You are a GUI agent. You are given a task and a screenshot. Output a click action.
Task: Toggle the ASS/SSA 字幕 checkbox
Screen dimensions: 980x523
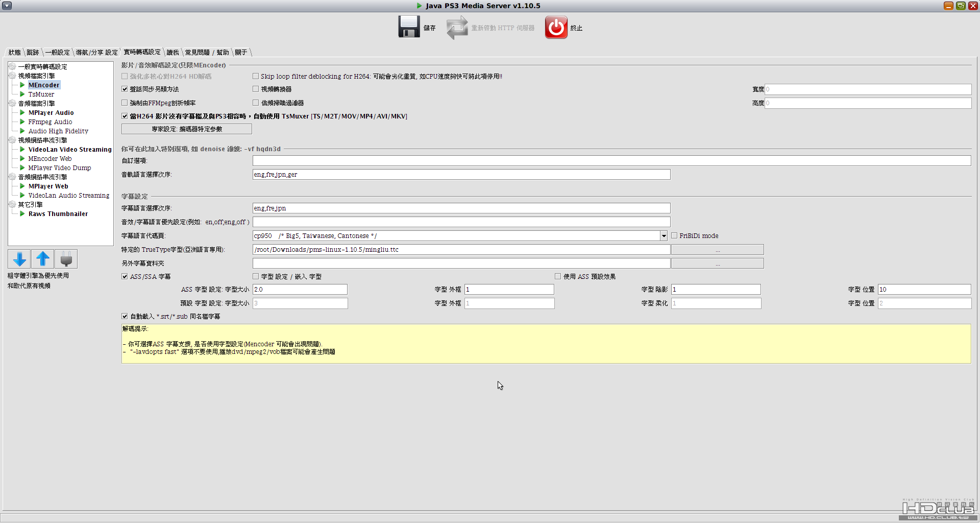(125, 276)
